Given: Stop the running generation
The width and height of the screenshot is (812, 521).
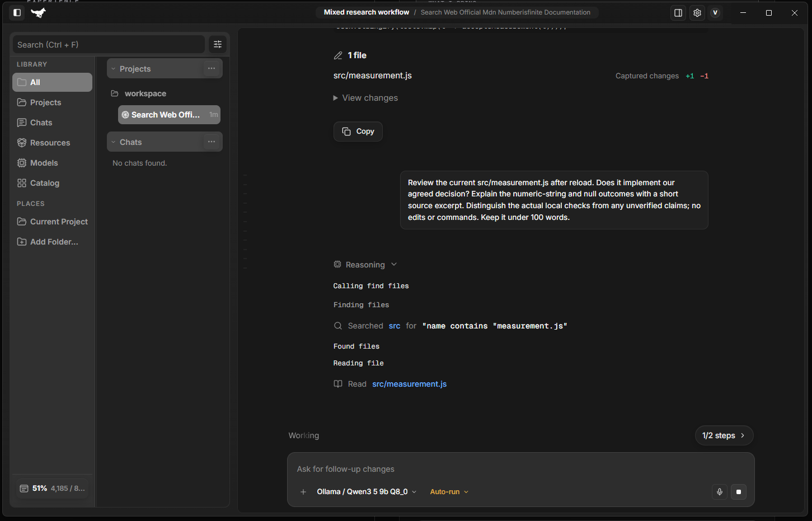Looking at the screenshot, I should (x=739, y=492).
